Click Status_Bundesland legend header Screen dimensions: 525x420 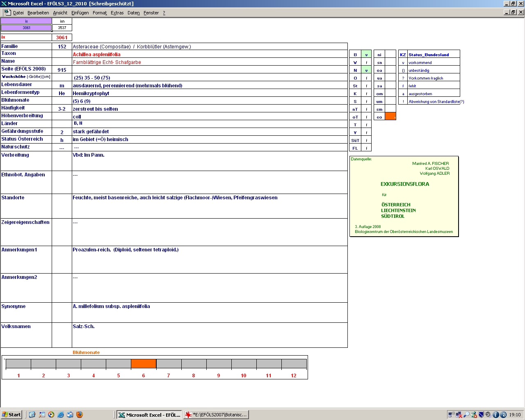(429, 55)
